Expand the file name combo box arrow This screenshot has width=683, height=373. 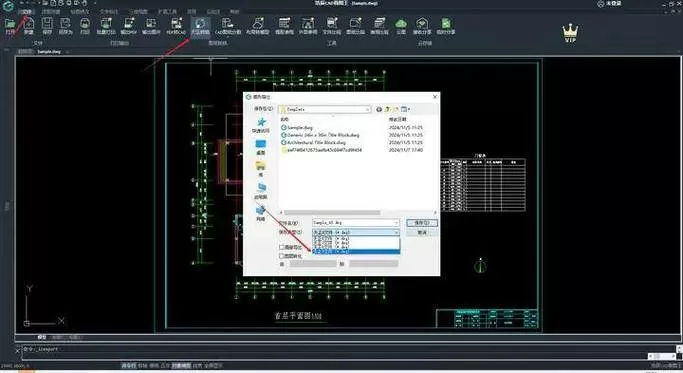[x=396, y=223]
